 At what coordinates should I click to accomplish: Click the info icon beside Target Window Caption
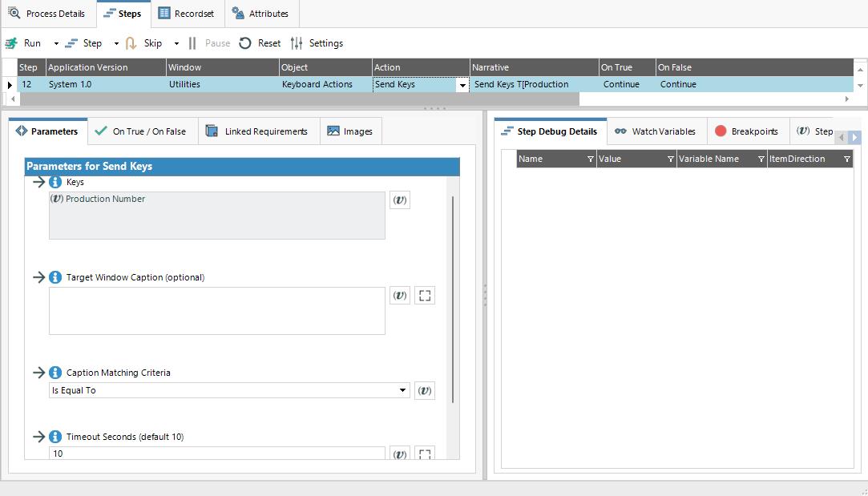(55, 277)
